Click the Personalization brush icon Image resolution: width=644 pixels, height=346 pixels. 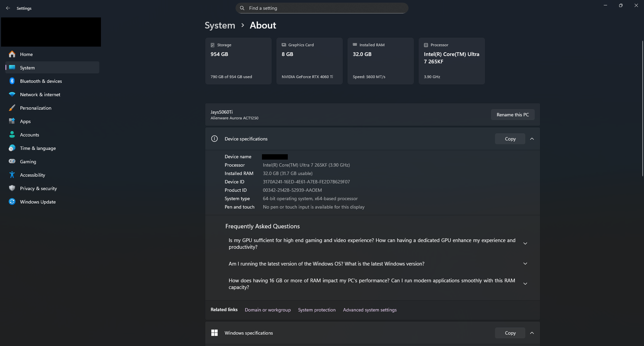pos(12,108)
